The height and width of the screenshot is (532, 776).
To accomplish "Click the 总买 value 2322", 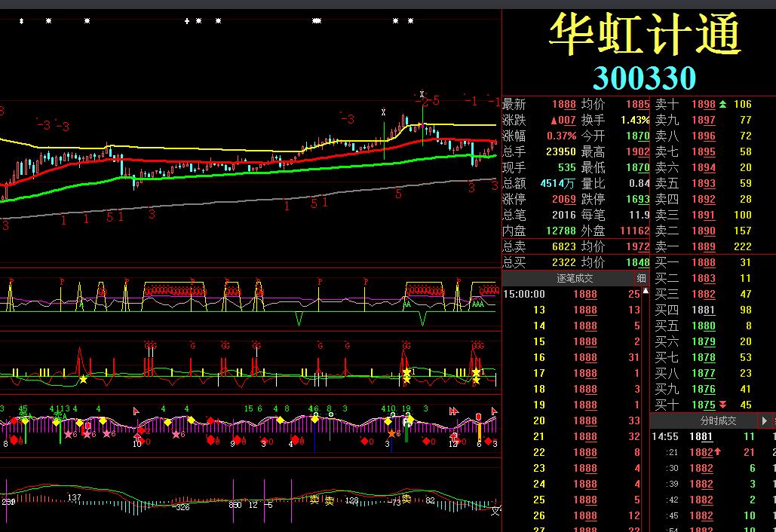I will pyautogui.click(x=563, y=262).
